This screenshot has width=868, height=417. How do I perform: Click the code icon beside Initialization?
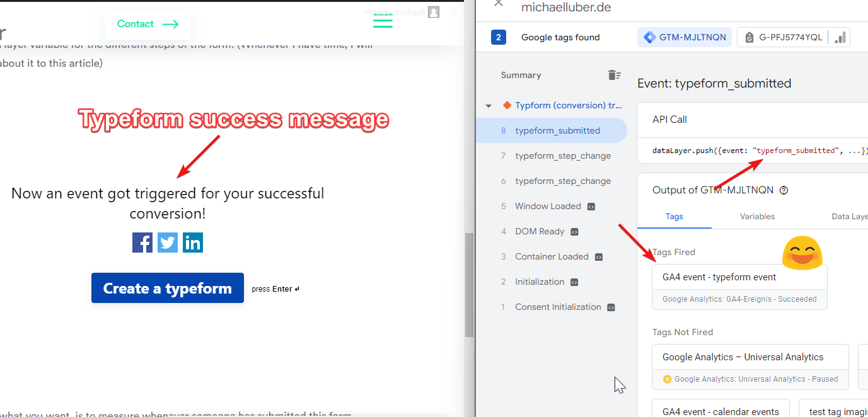pyautogui.click(x=574, y=282)
